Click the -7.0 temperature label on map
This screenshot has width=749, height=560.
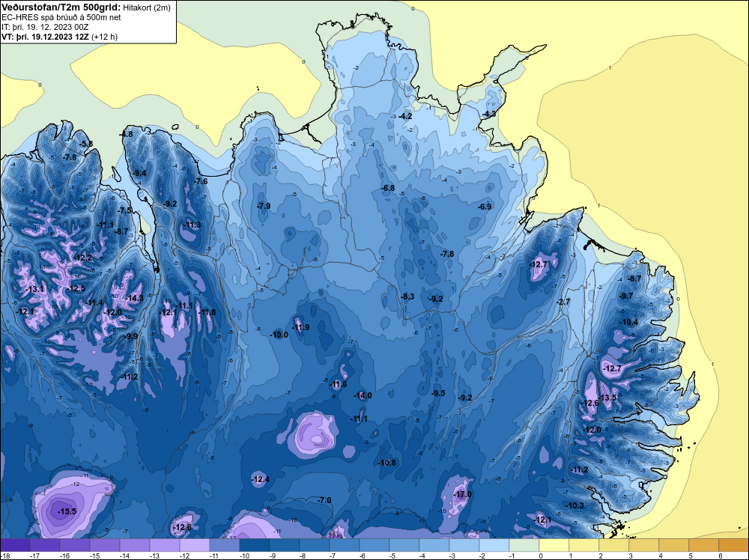[x=324, y=500]
